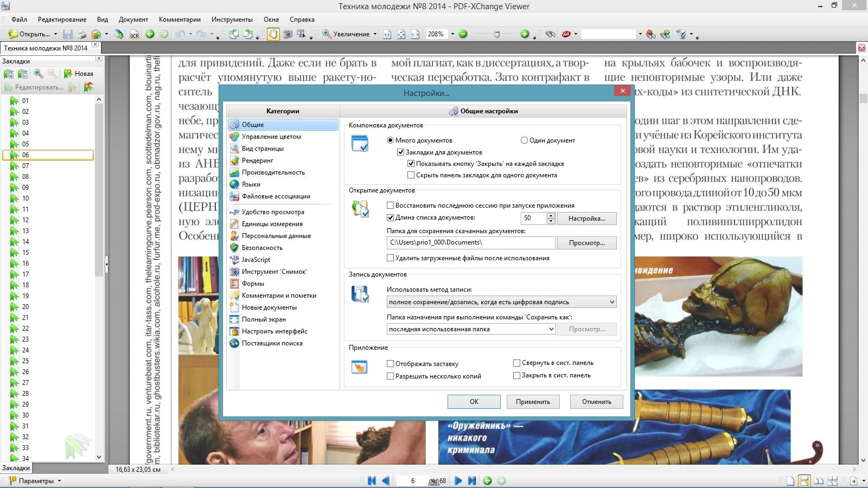Open the 'Увеличение' tool dropdown arrow

pyautogui.click(x=375, y=34)
